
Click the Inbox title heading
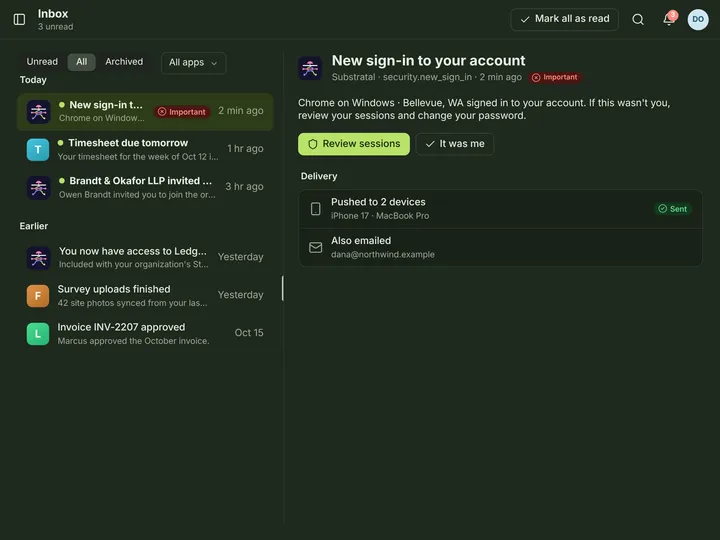(53, 14)
